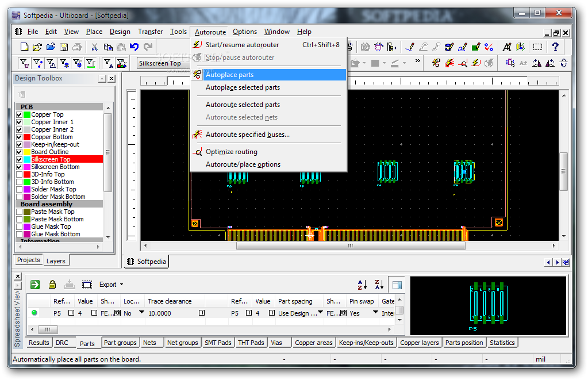Enable the 3D-Info Top layer
This screenshot has height=380, width=588.
coord(20,174)
